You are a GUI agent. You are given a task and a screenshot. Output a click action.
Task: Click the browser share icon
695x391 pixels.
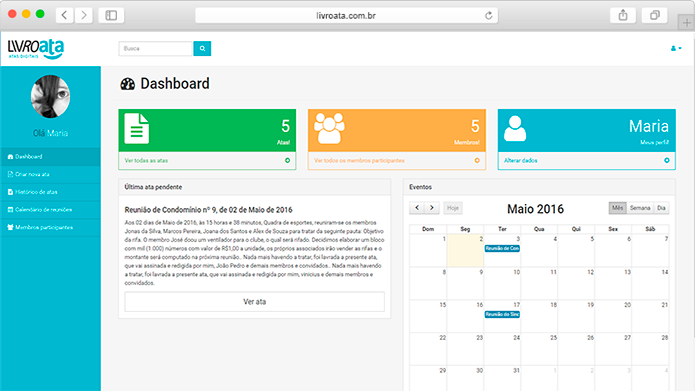[623, 16]
